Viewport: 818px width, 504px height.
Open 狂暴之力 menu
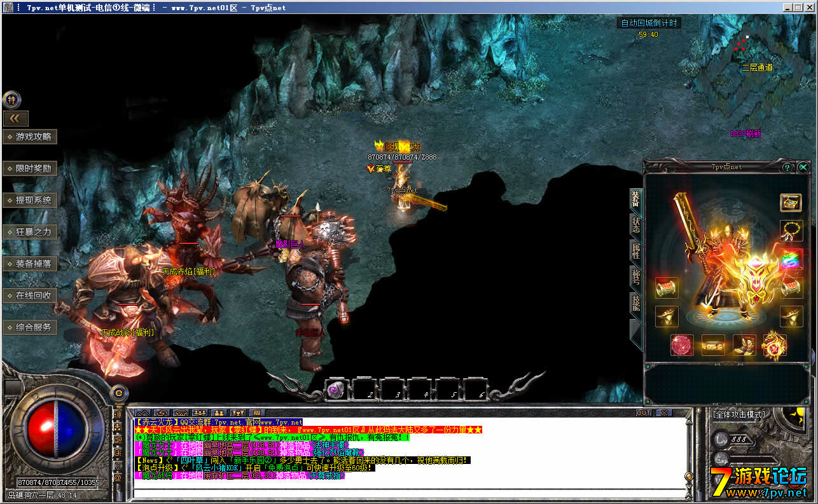click(31, 232)
